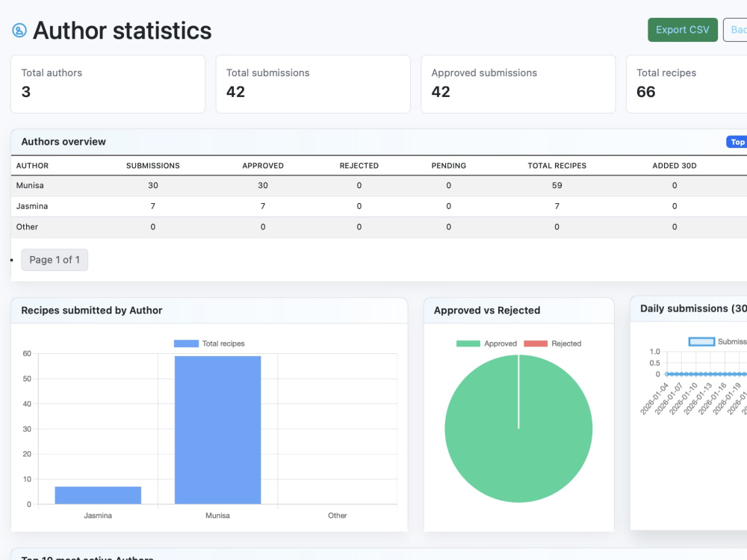Click the Total authors card
The image size is (747, 560).
(108, 84)
